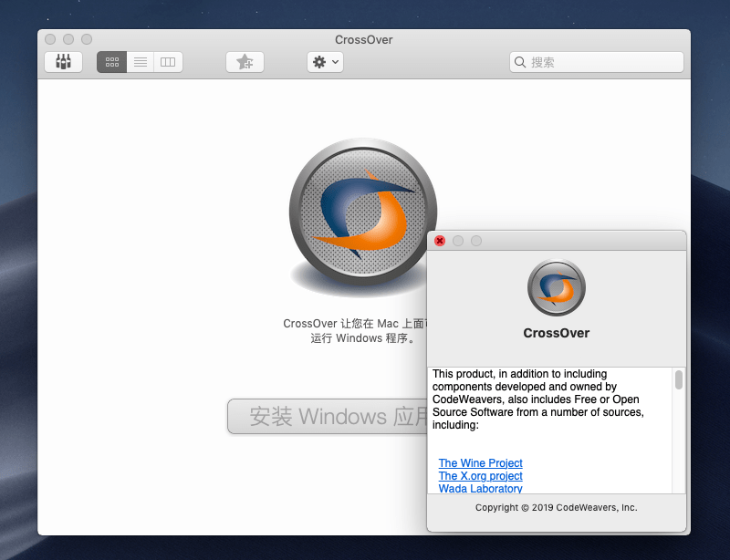This screenshot has height=560, width=730.
Task: Click the main window close button
Action: [50, 39]
